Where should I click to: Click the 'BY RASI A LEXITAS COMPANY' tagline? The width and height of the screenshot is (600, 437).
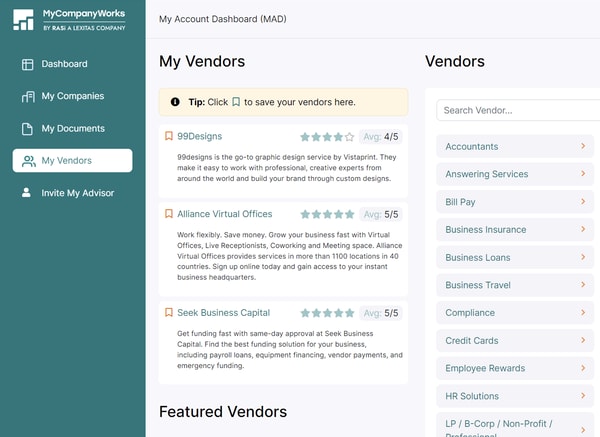84,28
